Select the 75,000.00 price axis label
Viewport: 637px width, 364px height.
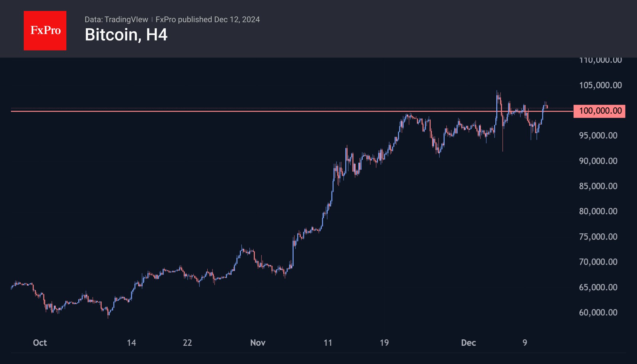pyautogui.click(x=598, y=237)
